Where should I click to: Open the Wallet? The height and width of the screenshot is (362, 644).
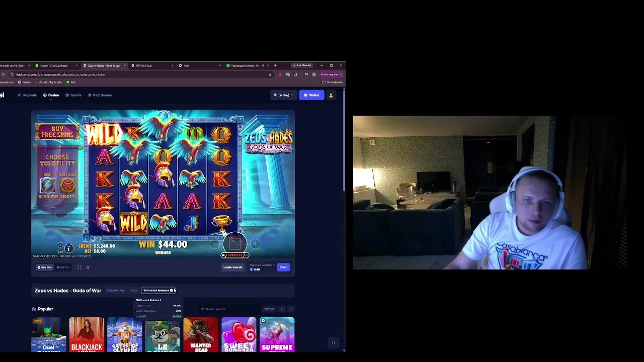311,95
